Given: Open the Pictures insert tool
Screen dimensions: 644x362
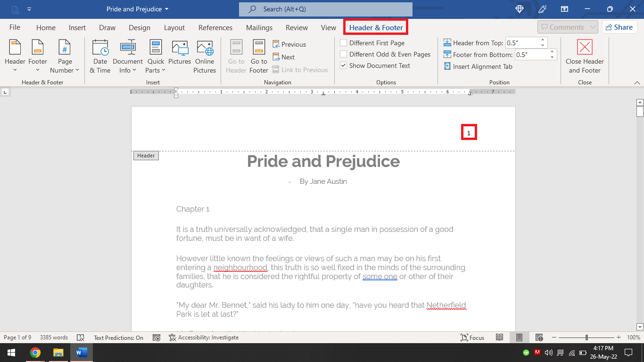Looking at the screenshot, I should click(180, 56).
